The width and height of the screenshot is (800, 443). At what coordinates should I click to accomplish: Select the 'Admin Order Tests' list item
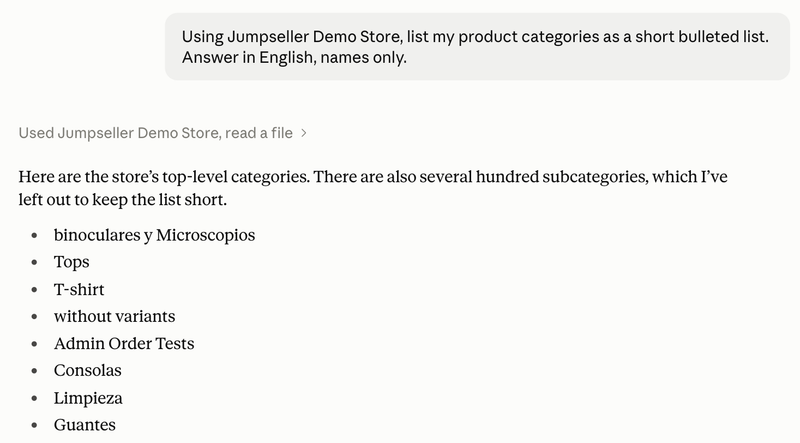(x=124, y=343)
